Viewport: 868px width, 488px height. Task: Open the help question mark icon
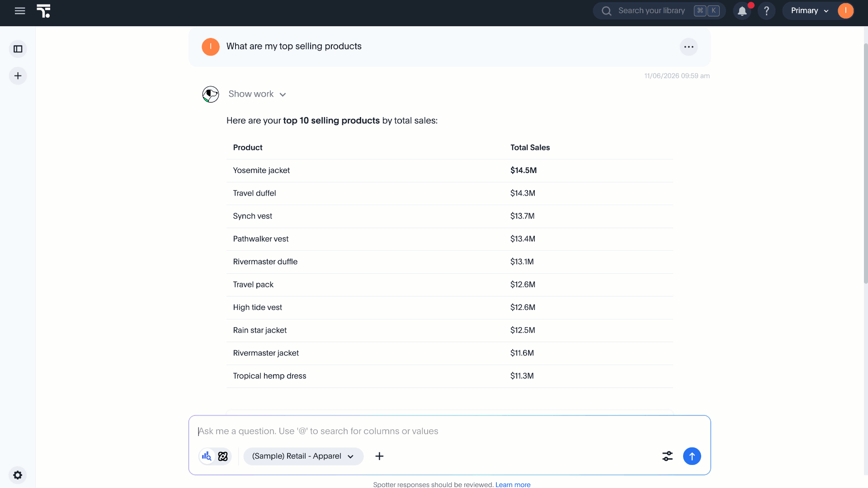point(767,11)
